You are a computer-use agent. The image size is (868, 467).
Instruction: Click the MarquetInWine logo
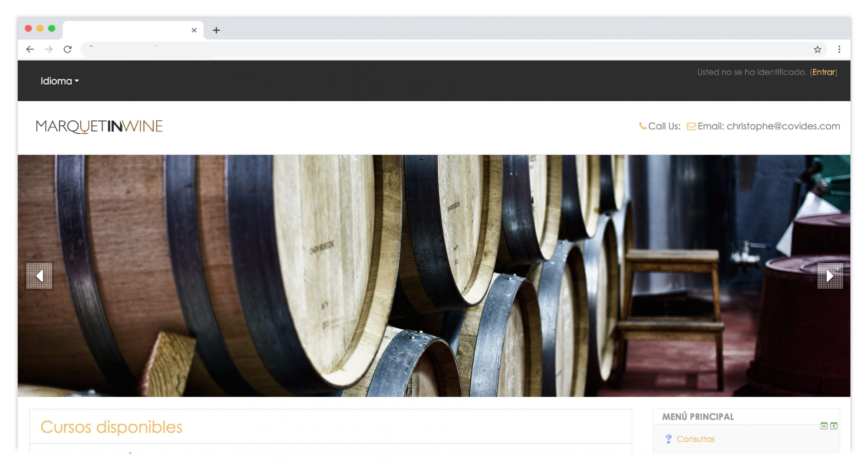pos(99,126)
